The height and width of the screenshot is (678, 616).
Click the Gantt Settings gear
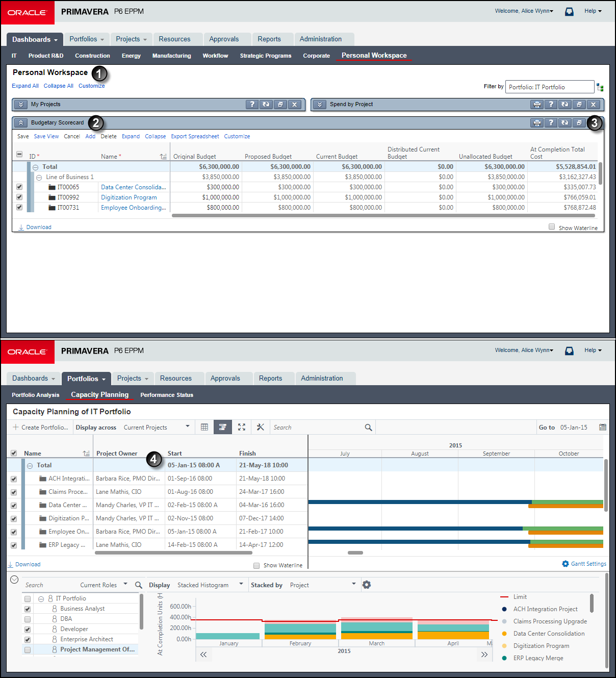(566, 564)
